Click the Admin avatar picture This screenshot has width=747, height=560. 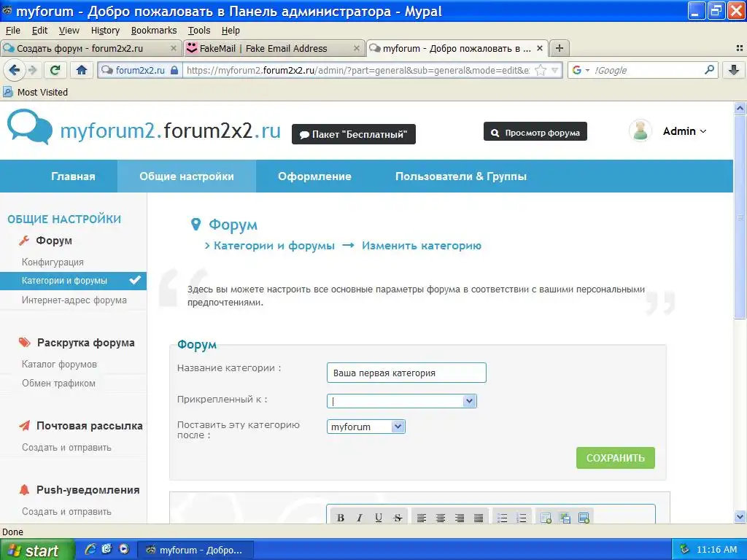pos(640,131)
